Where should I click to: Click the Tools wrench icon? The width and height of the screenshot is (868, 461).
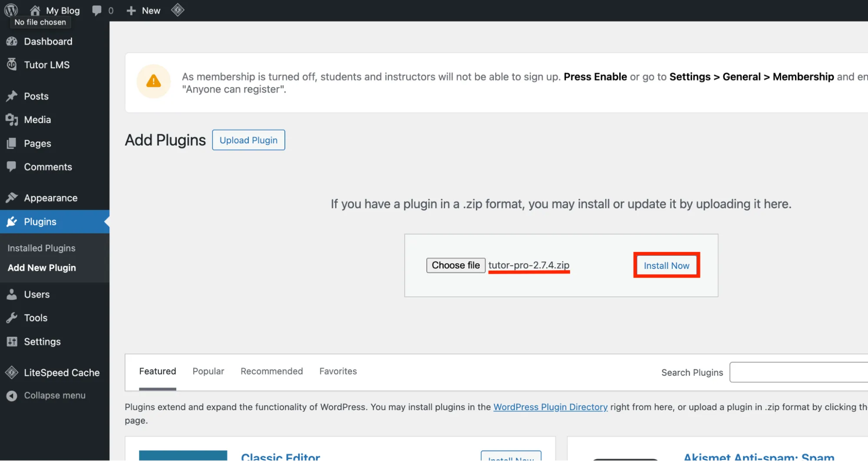coord(12,318)
